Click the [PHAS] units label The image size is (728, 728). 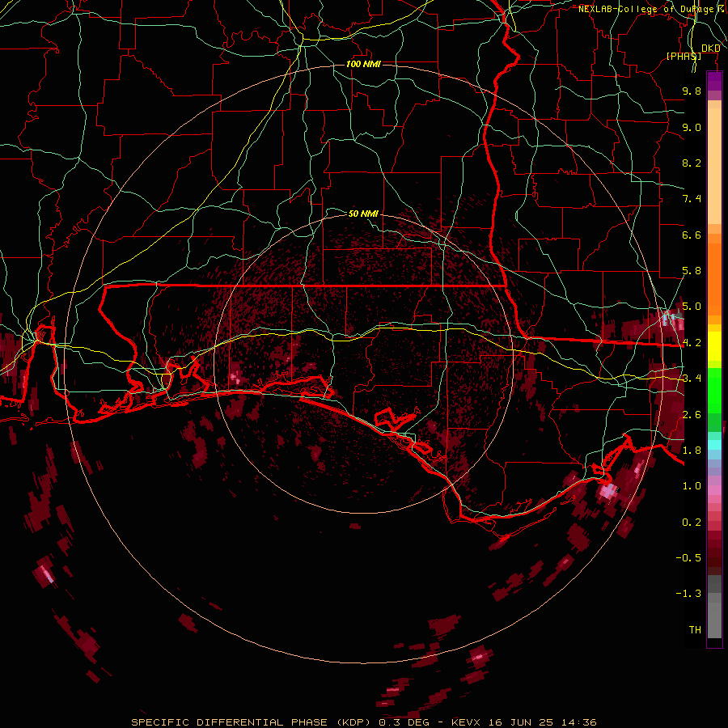tap(684, 56)
